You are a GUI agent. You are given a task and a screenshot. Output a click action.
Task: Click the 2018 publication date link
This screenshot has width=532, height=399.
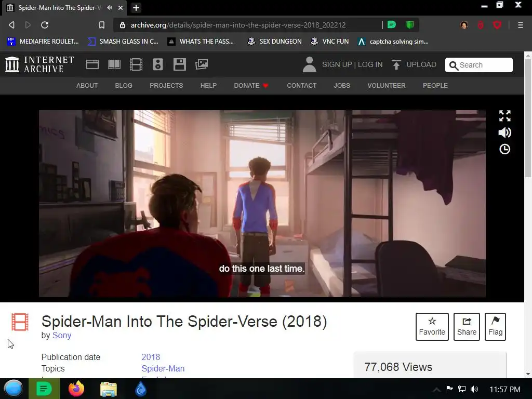151,357
